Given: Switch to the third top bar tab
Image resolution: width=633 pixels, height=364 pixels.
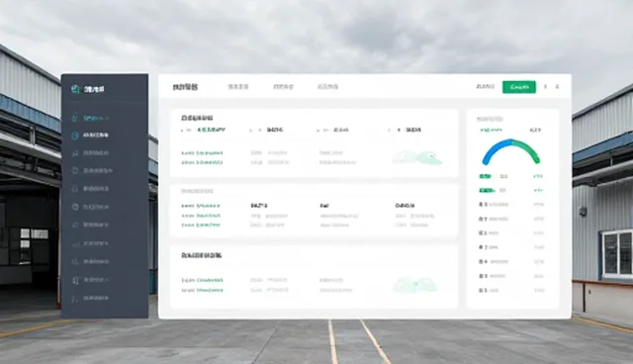Looking at the screenshot, I should (284, 87).
